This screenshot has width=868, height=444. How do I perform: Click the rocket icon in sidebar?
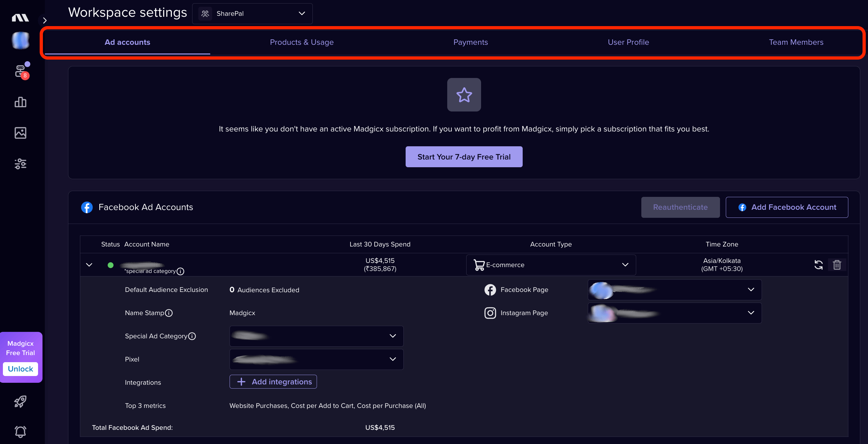20,401
